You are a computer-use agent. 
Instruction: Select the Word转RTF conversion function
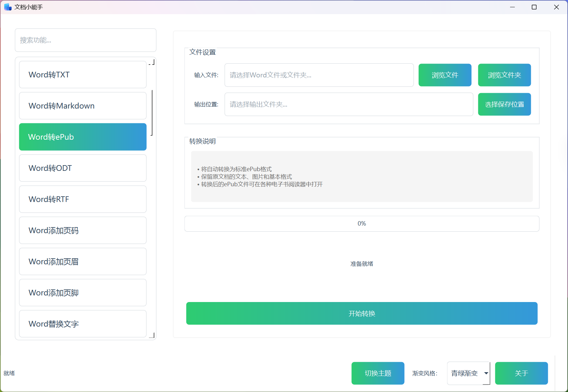click(82, 199)
